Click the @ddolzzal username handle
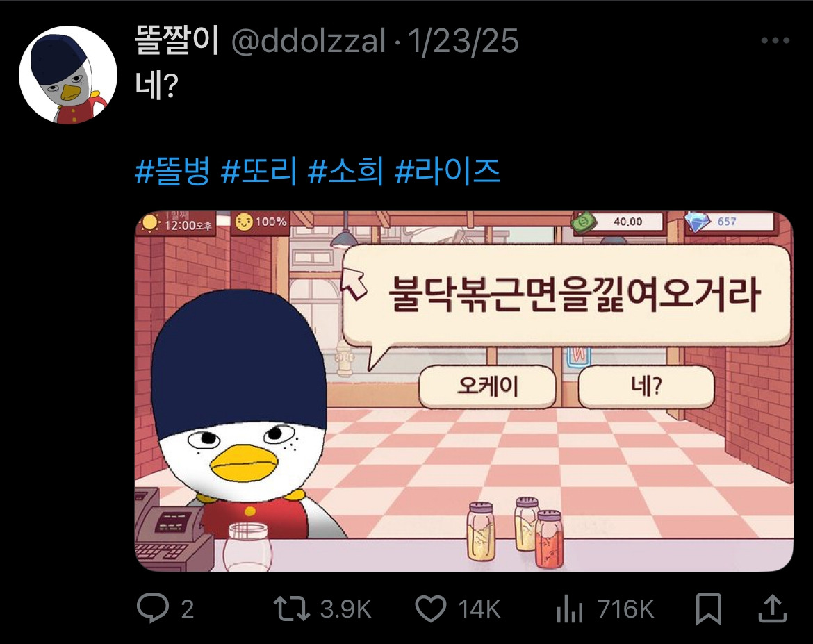813x644 pixels. pos(309,41)
